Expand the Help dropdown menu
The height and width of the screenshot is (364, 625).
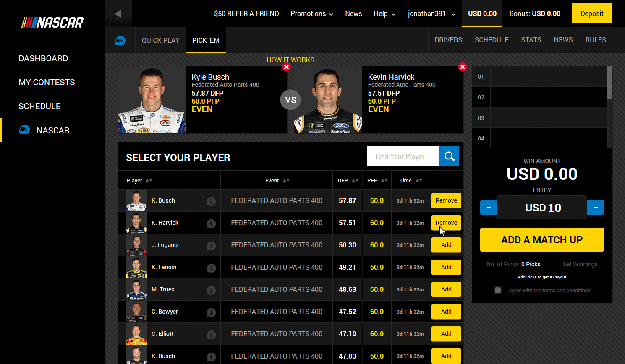click(x=384, y=14)
